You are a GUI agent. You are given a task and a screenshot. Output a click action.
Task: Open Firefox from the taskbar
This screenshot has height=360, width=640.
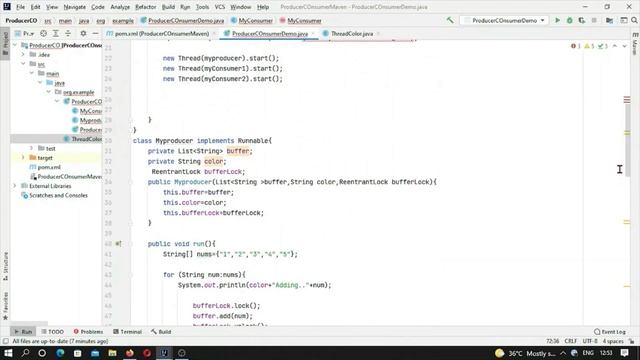130,353
